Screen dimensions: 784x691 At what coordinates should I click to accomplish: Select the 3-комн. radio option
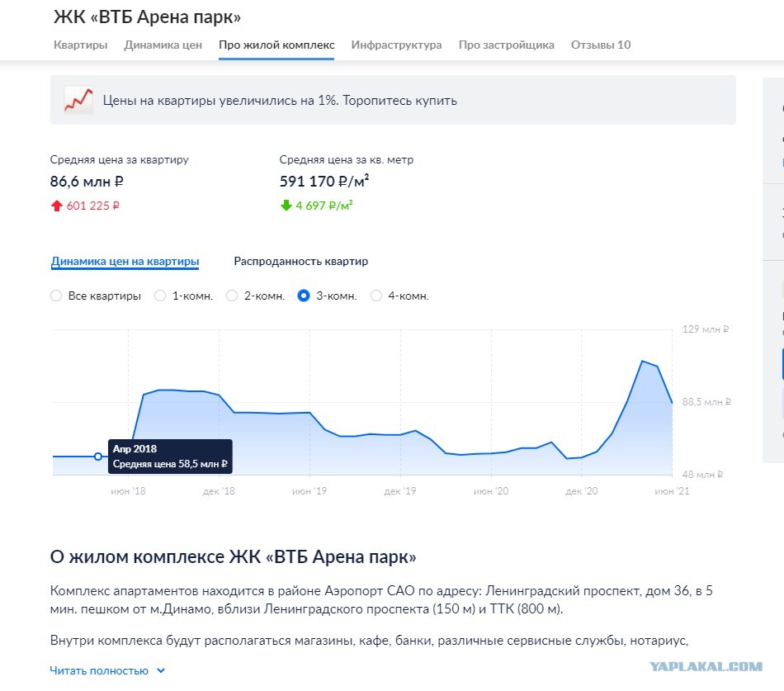[304, 296]
